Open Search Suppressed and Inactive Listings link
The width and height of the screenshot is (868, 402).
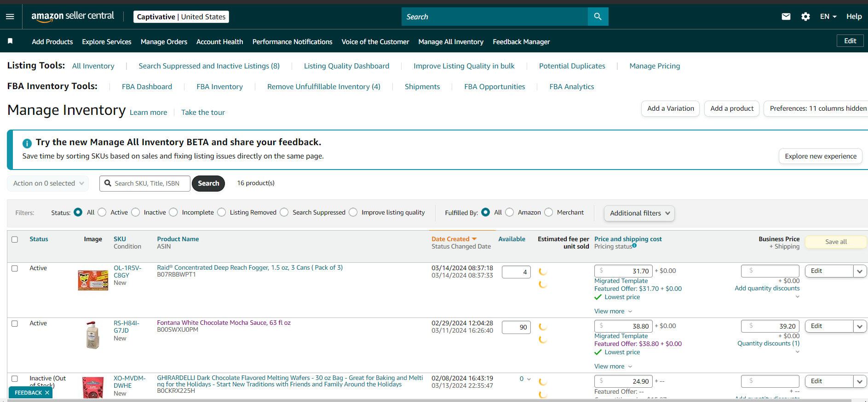pyautogui.click(x=209, y=66)
